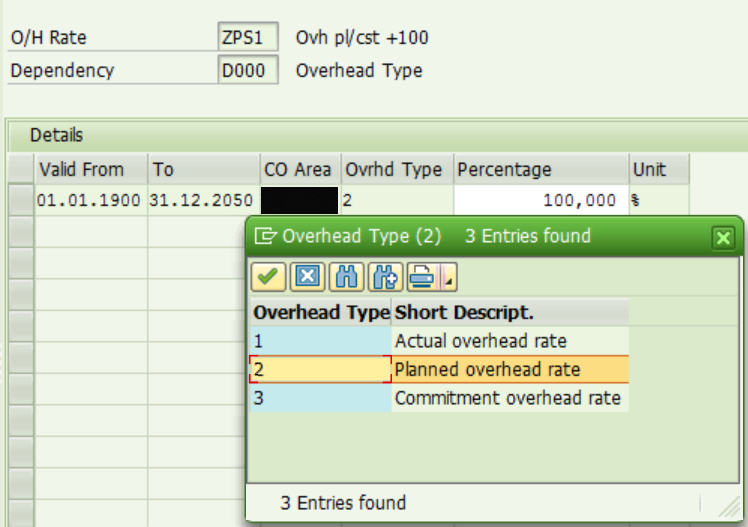Click the Dependency field D000
The width and height of the screenshot is (748, 527).
coord(248,70)
